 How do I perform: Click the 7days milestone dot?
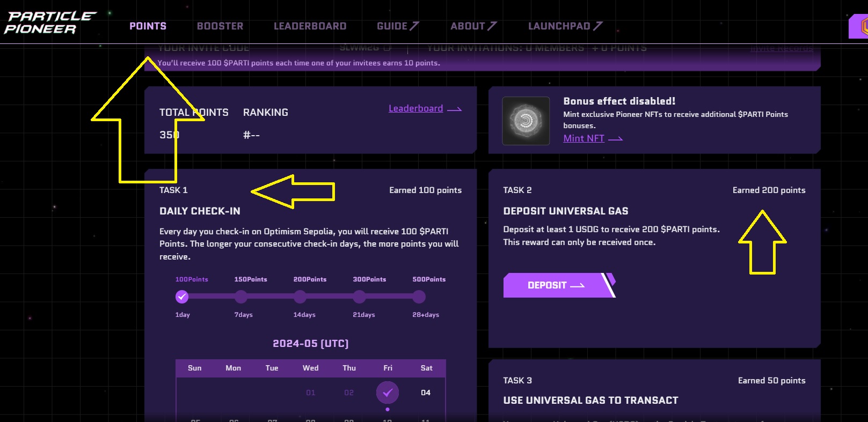tap(241, 297)
